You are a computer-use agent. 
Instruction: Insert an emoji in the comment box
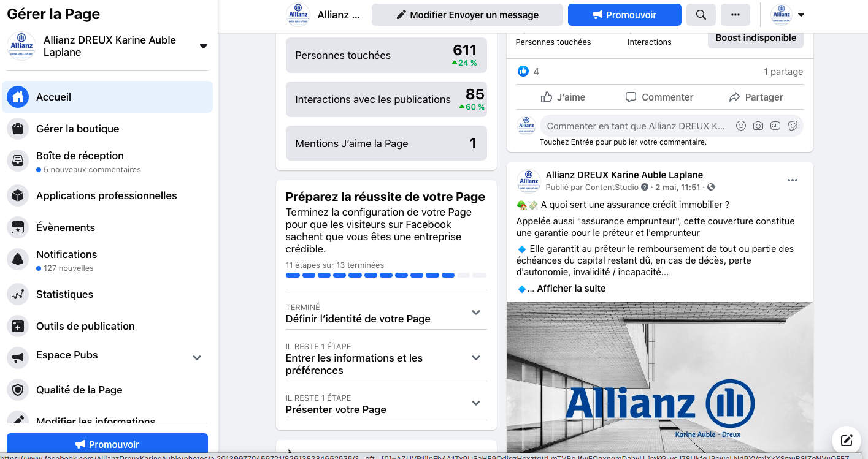(x=741, y=126)
